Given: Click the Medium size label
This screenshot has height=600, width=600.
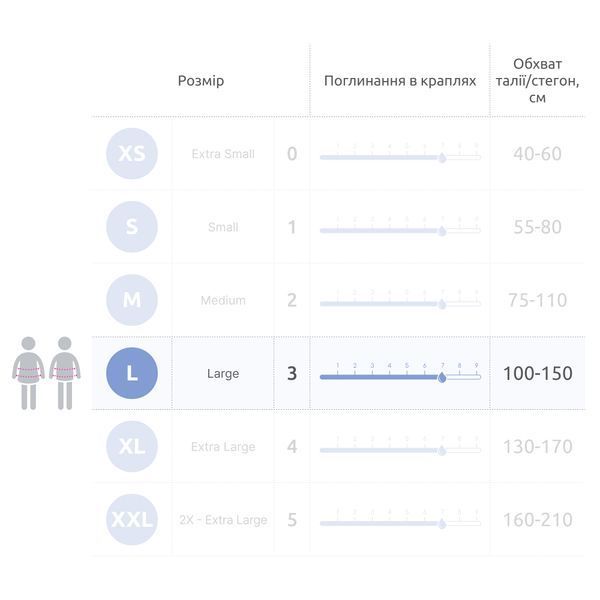Looking at the screenshot, I should (223, 300).
